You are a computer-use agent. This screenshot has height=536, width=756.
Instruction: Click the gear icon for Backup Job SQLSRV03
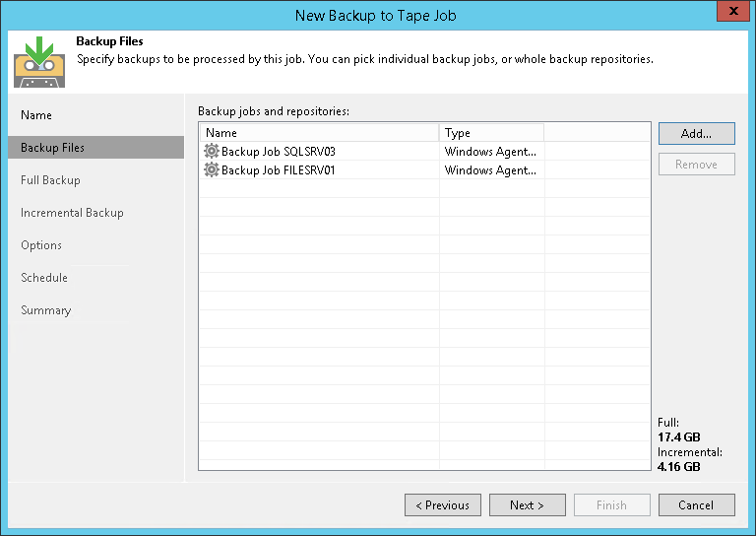point(211,152)
